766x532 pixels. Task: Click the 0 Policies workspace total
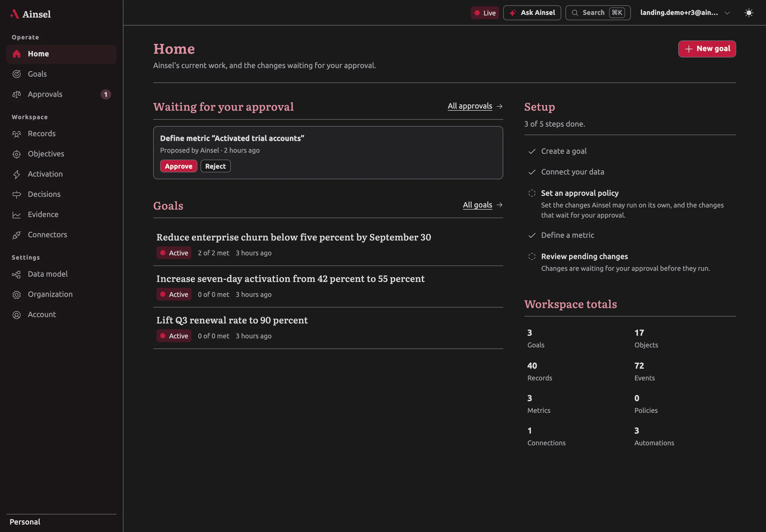click(646, 404)
